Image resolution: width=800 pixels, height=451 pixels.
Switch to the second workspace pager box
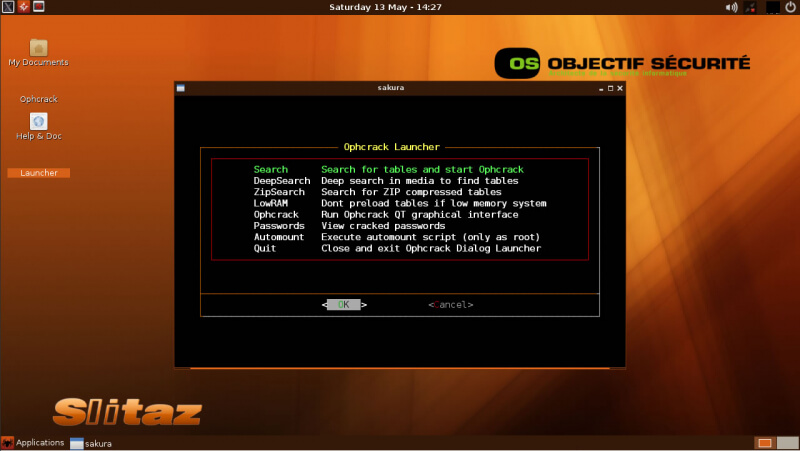[787, 443]
